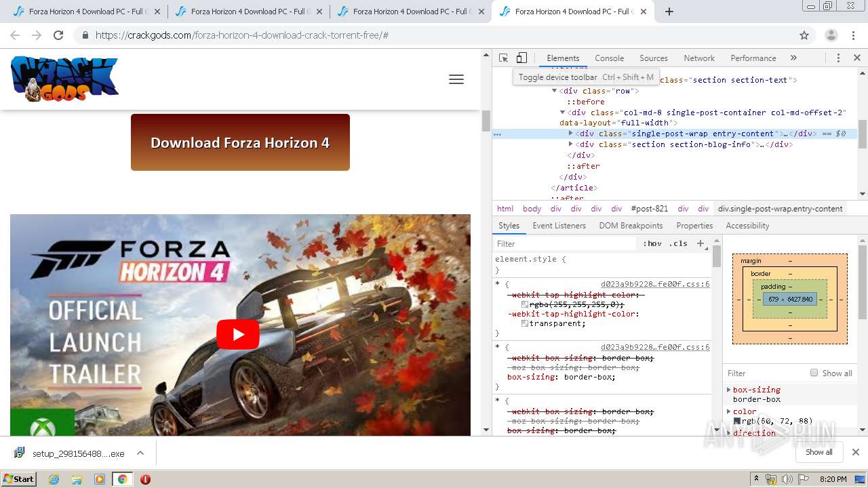Show more DevTools tabs via double chevron
The width and height of the screenshot is (868, 488).
coord(793,58)
